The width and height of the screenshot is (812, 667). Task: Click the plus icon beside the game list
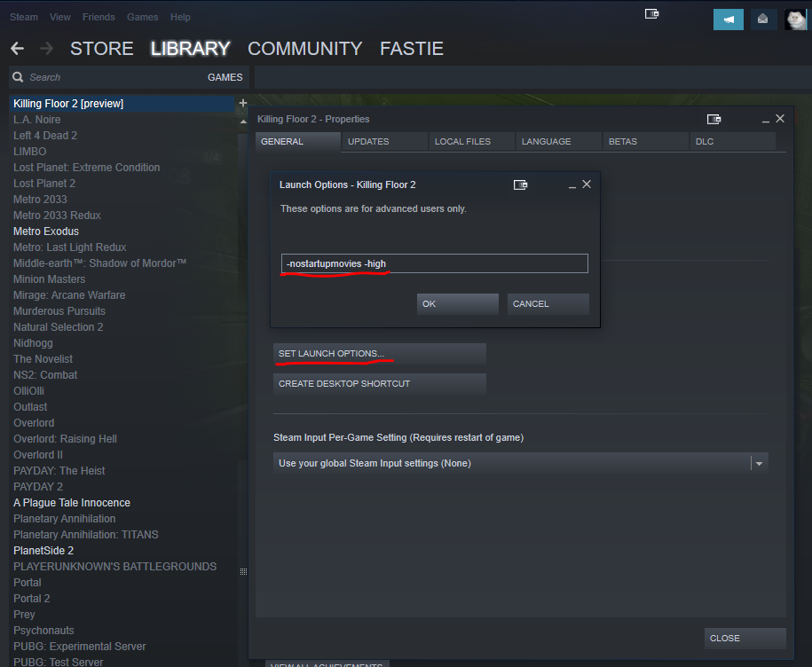pos(243,103)
